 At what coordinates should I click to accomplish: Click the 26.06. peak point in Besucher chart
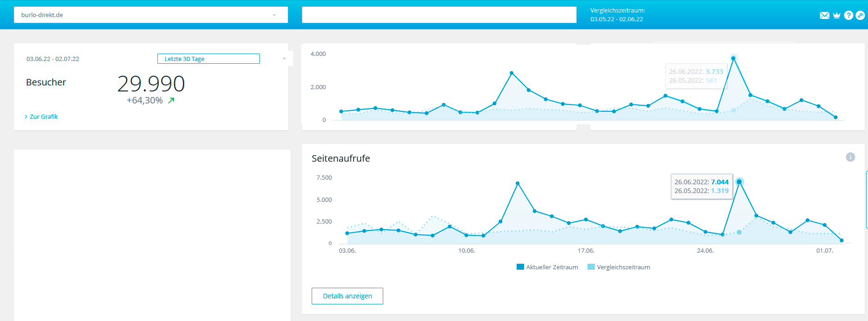[x=733, y=58]
